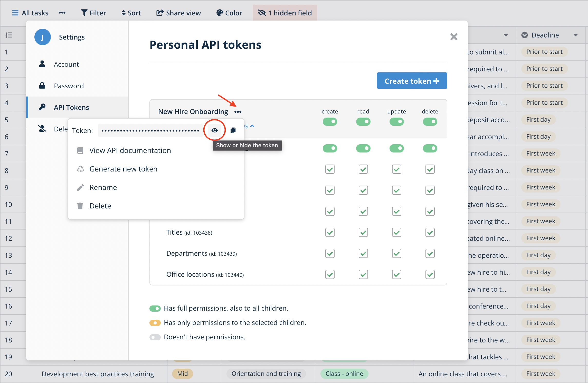This screenshot has width=588, height=383.
Task: Click the Create token button
Action: click(412, 81)
